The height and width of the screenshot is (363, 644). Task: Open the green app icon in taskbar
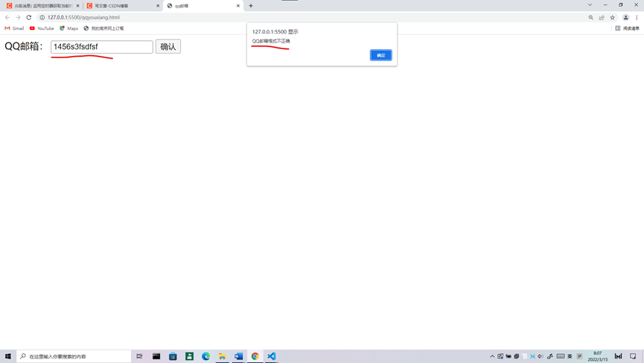point(189,356)
